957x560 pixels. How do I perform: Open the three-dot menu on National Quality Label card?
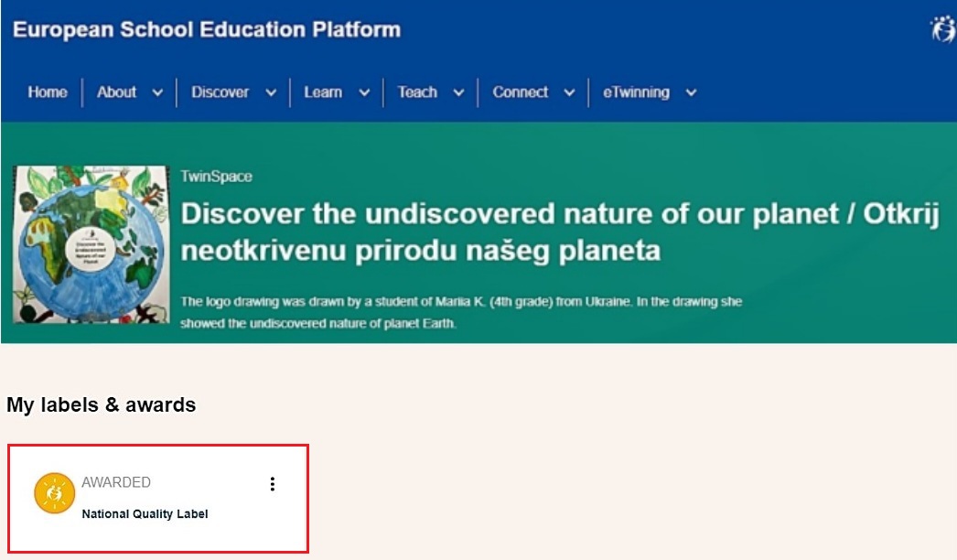273,484
